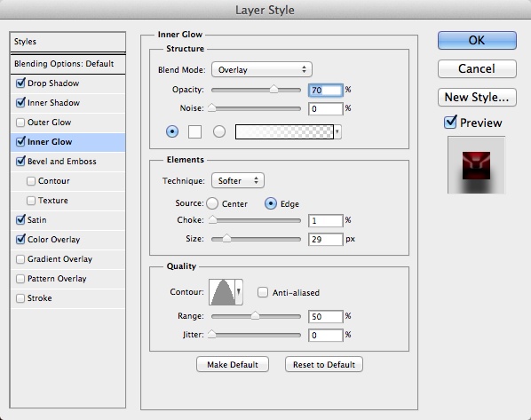Select the gradient radio button
The image size is (531, 420).
(219, 131)
